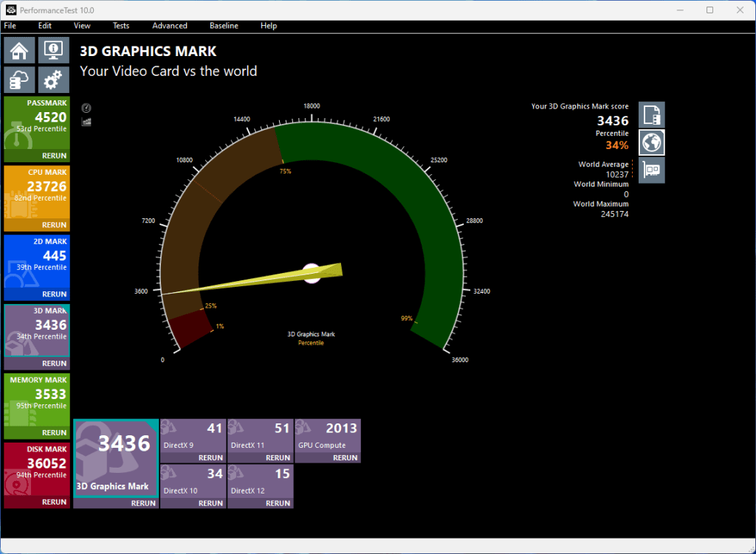Select the 3D Mark 3436 sidebar tile
The width and height of the screenshot is (756, 554).
37,331
